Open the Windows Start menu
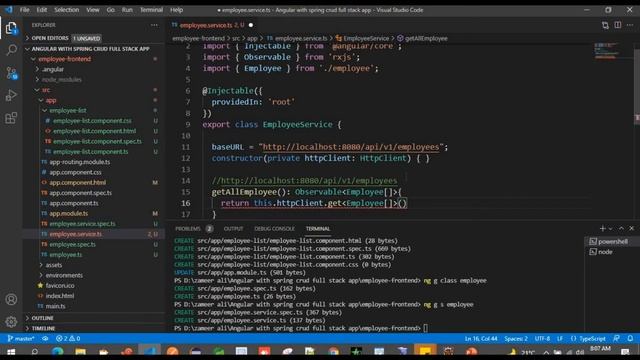640x360 pixels. [11, 351]
